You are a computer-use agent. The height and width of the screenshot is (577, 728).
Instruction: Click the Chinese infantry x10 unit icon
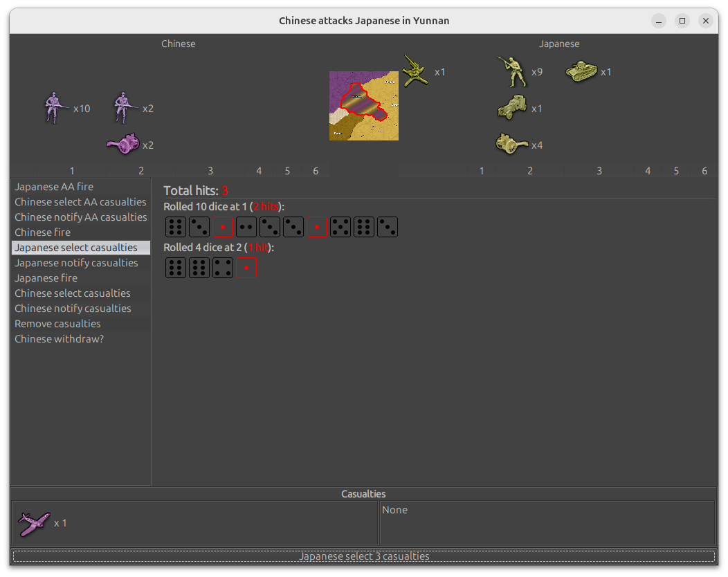(x=56, y=108)
